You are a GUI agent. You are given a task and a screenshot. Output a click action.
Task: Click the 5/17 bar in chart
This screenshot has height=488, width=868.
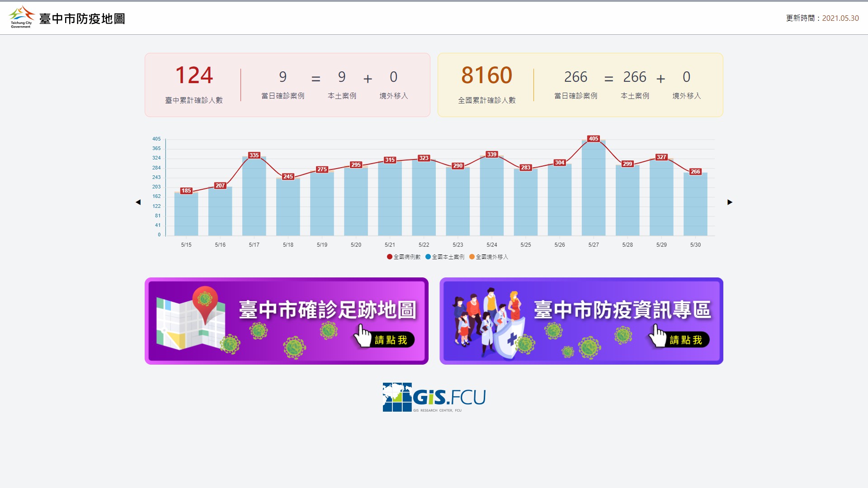click(x=254, y=199)
